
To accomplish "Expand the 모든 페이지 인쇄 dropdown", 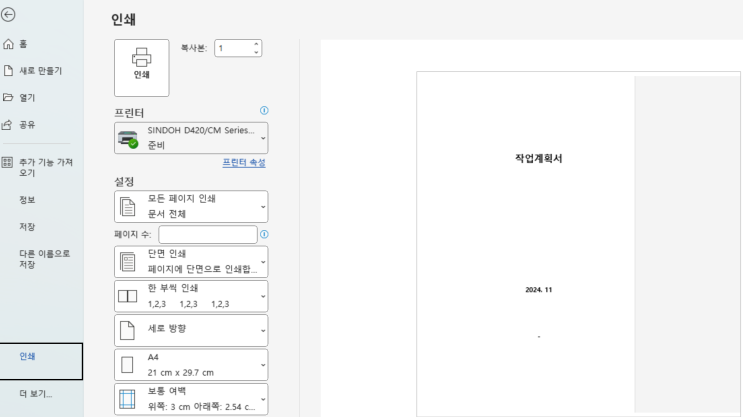I will [x=191, y=207].
